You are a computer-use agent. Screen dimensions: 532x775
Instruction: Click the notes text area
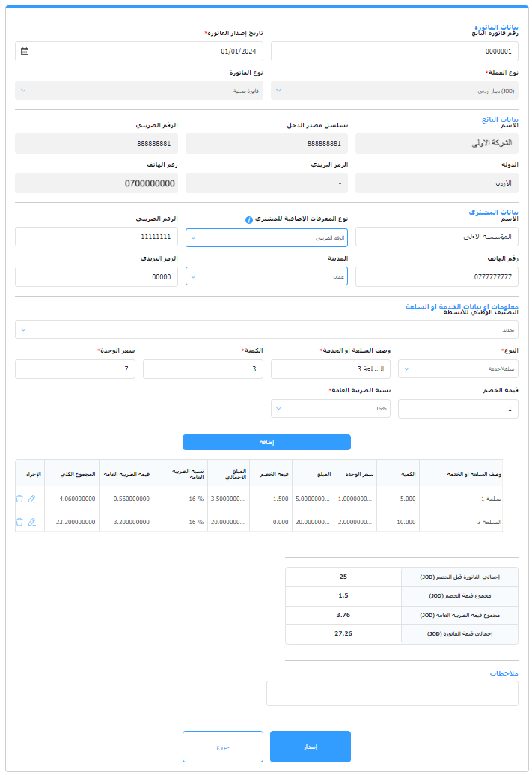pyautogui.click(x=392, y=693)
